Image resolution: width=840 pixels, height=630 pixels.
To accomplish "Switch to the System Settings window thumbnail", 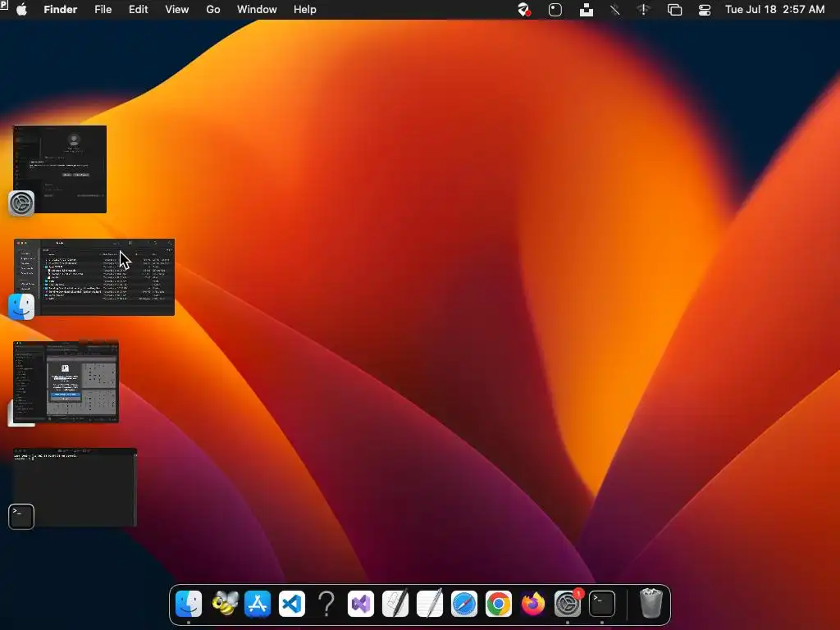I will point(60,169).
